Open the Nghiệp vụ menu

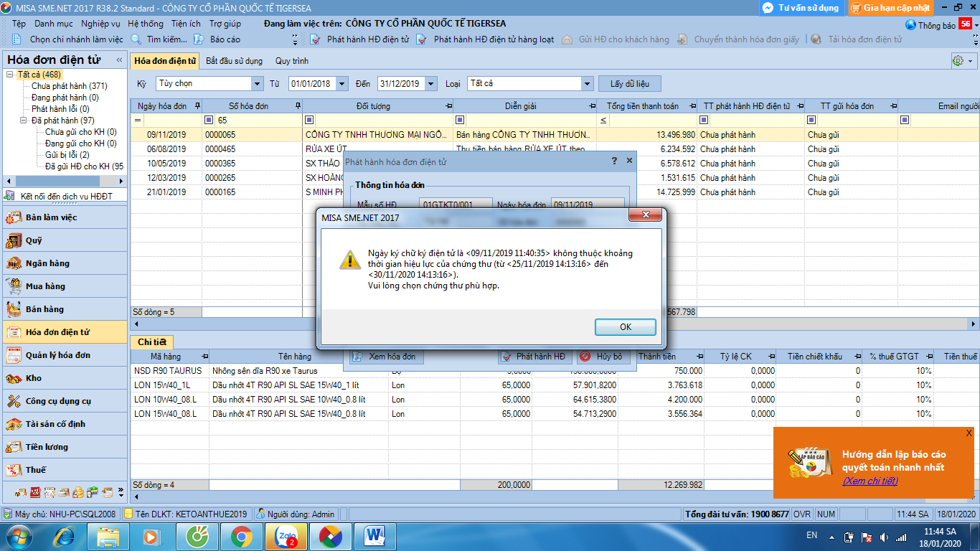100,24
